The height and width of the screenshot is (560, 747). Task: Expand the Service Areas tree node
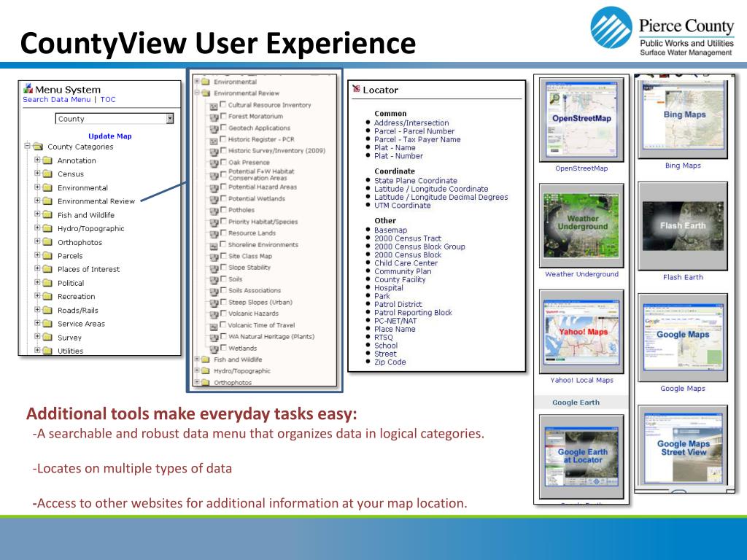pos(37,323)
